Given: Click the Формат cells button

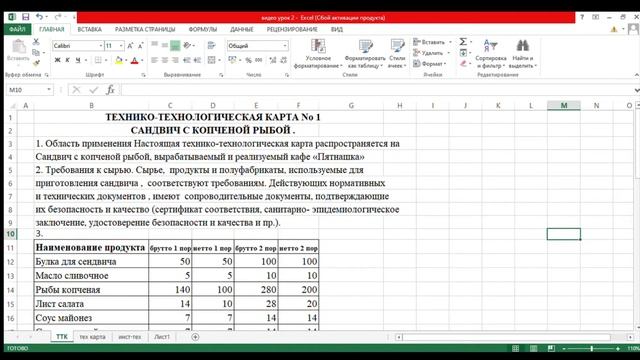Looking at the screenshot, I should tap(430, 64).
